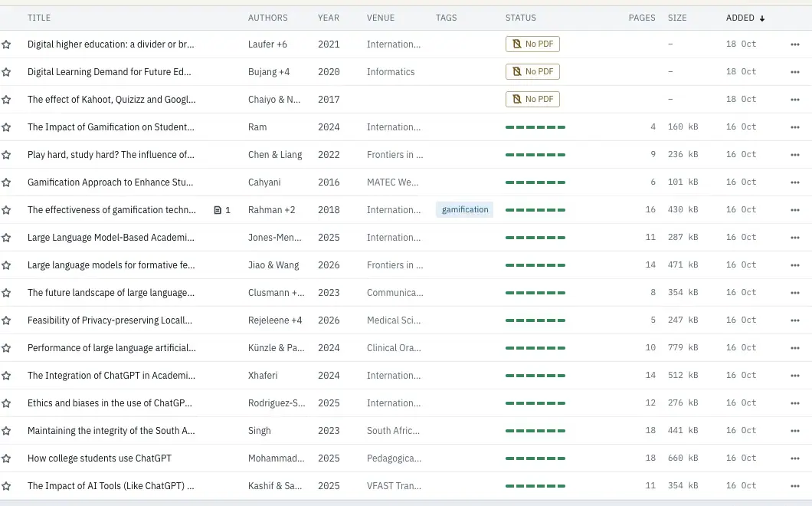Select 'Frontiers in' venue of Jiao & Wang
812x506 pixels.
click(395, 265)
